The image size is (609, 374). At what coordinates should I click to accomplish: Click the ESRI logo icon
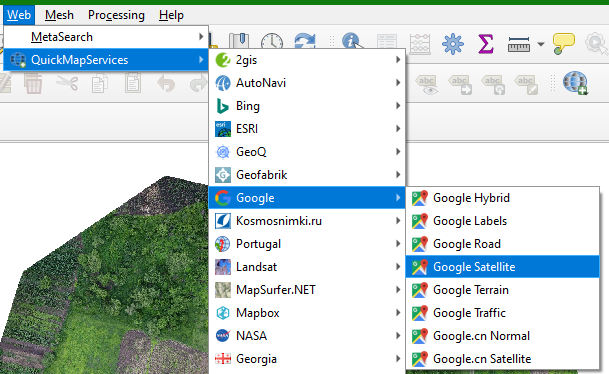[223, 129]
